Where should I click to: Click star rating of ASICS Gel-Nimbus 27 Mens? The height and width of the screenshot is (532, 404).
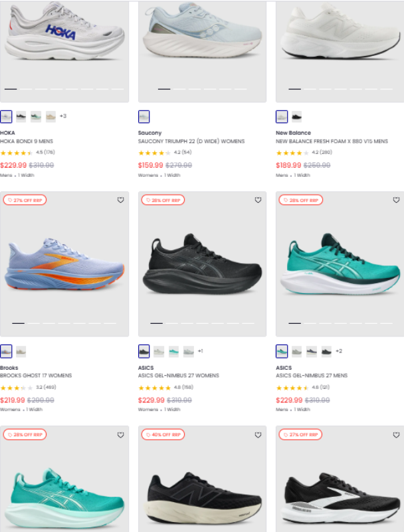coord(291,388)
